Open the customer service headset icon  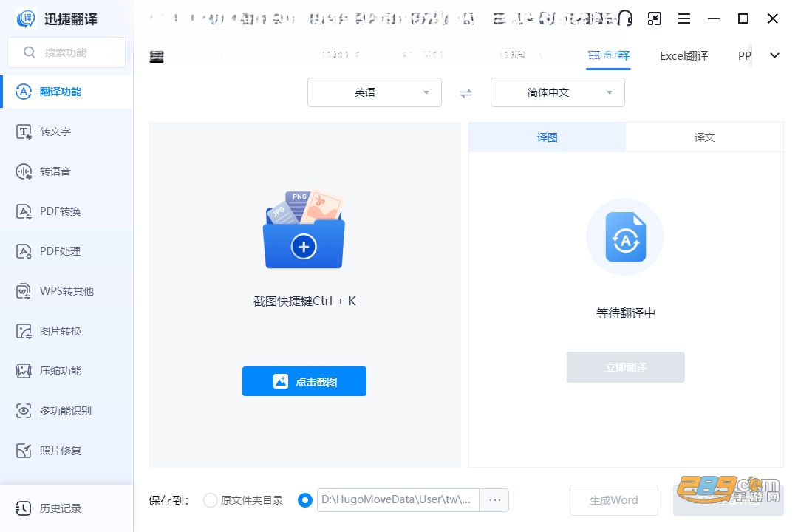coord(625,18)
